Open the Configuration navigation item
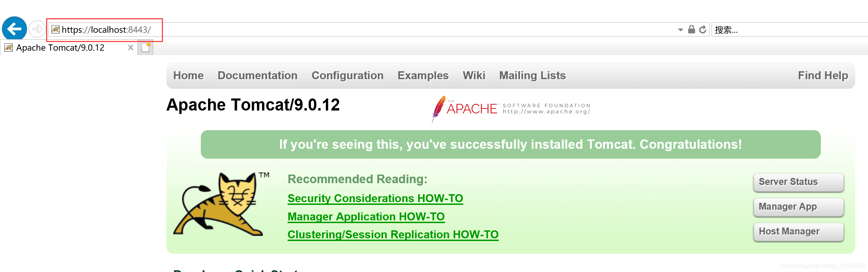The image size is (868, 272). point(347,75)
